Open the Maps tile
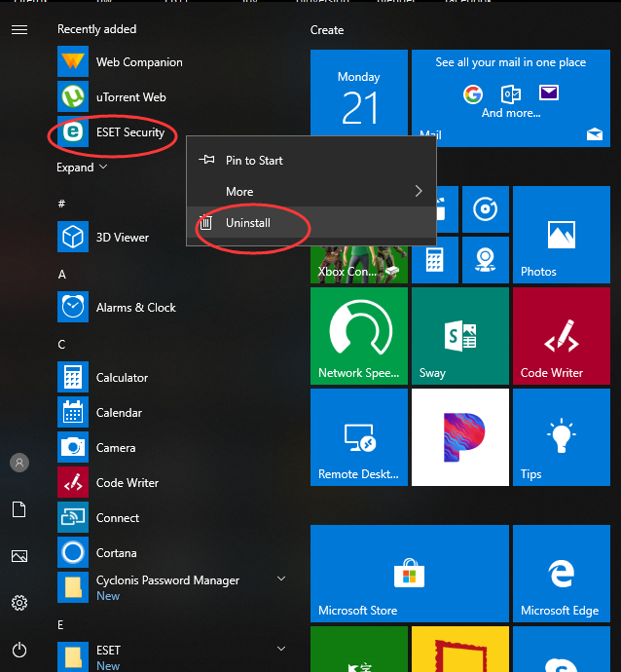 pyautogui.click(x=486, y=260)
